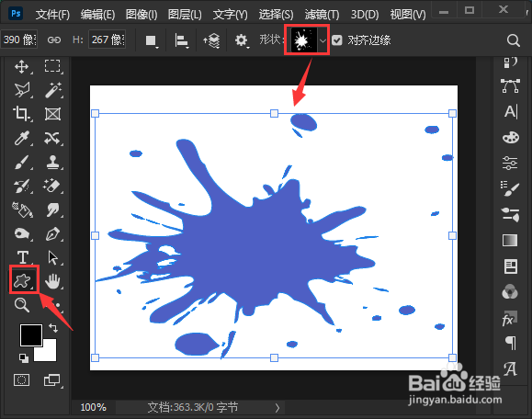Screen dimensions: 532x419
Task: Open the Paragraph panel icon
Action: tap(511, 343)
